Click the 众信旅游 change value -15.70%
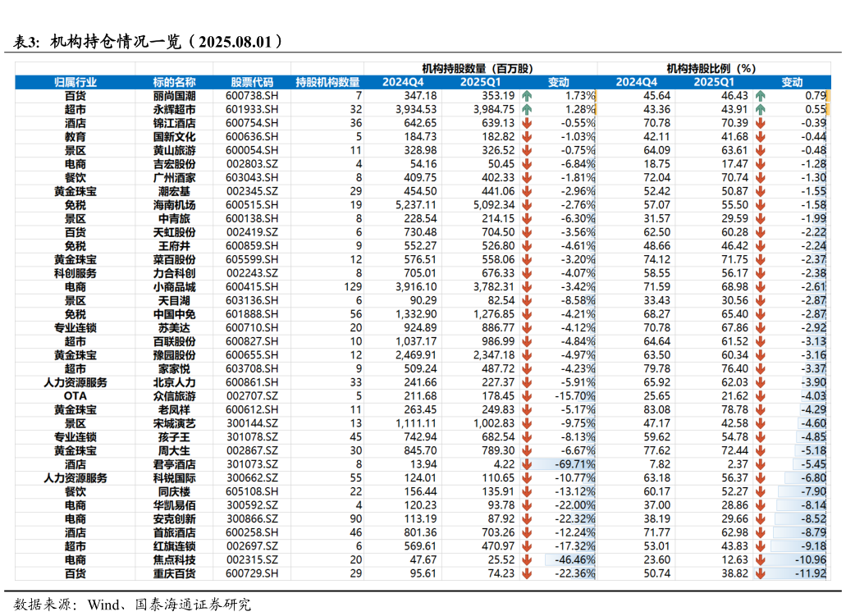 (x=574, y=396)
